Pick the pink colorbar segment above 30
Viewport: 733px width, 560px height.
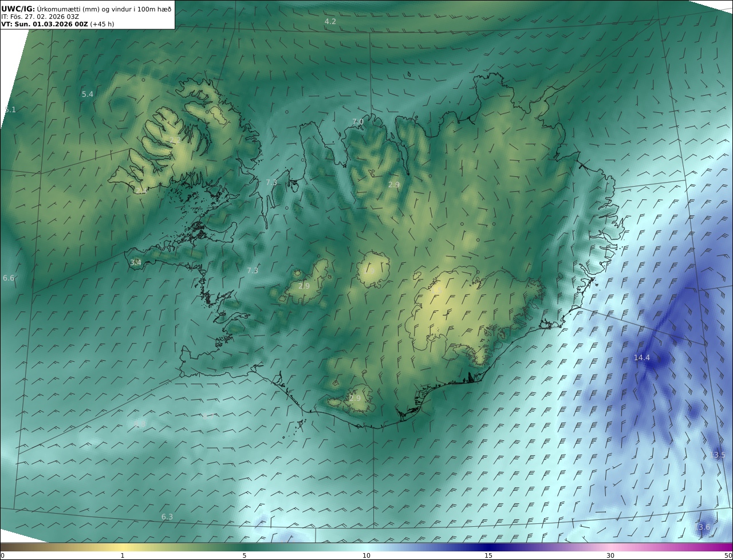click(x=610, y=547)
